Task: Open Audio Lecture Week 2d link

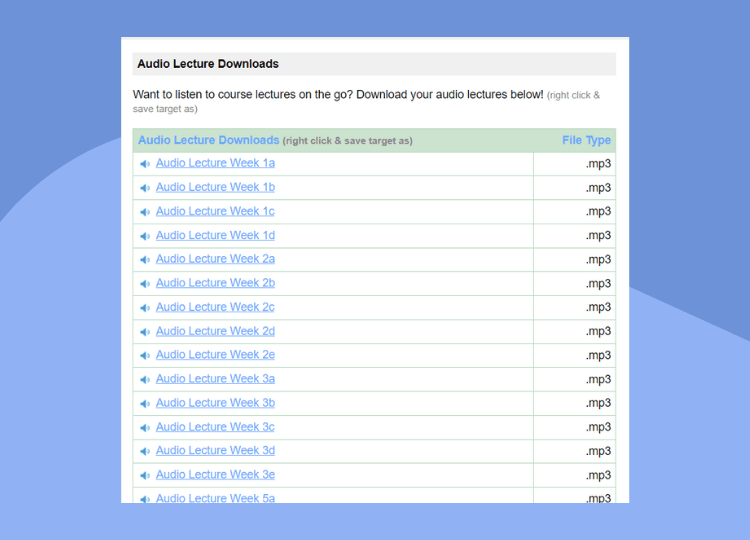Action: [x=215, y=331]
